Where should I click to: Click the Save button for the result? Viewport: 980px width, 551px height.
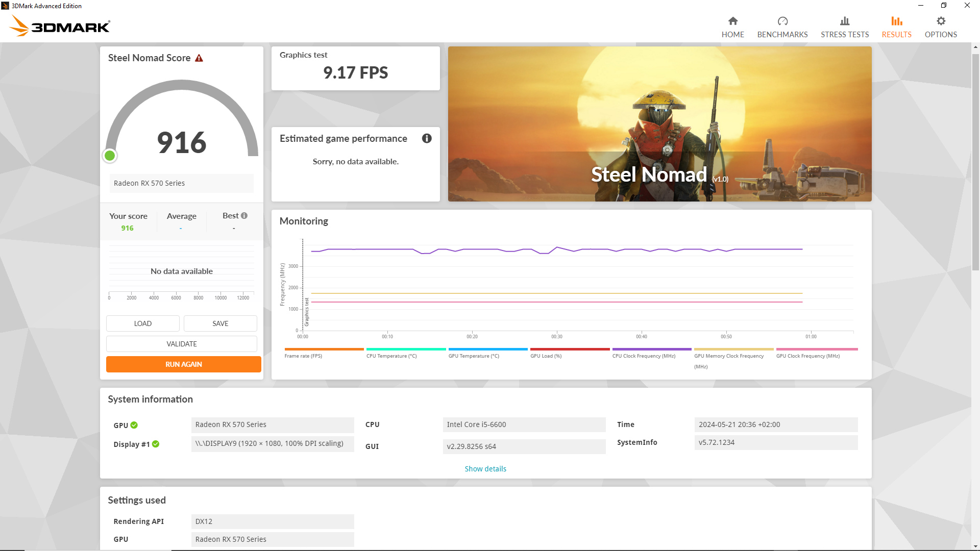coord(220,323)
